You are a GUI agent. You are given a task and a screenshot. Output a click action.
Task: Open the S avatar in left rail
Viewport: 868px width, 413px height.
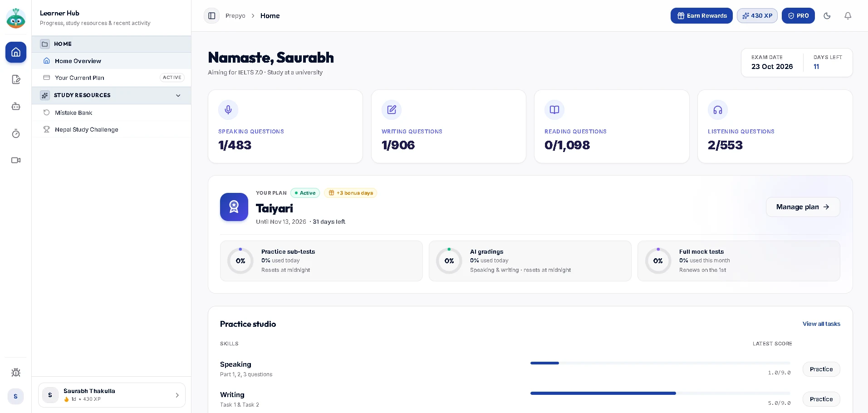point(16,396)
